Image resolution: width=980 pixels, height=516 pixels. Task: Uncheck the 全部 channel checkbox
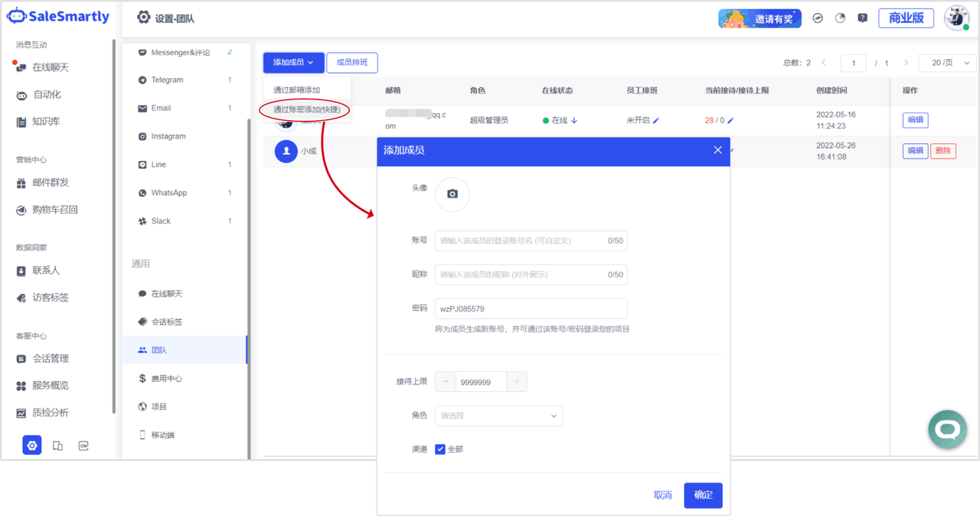coord(440,449)
